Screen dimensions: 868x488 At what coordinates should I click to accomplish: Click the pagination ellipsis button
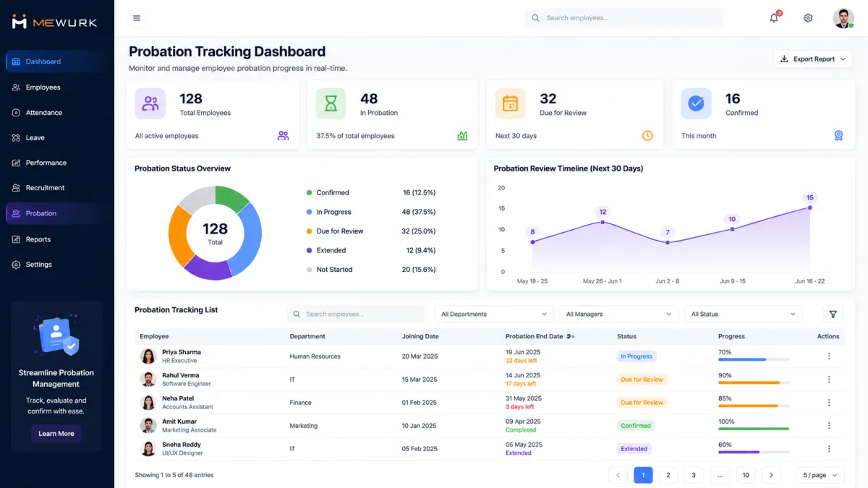pos(720,475)
